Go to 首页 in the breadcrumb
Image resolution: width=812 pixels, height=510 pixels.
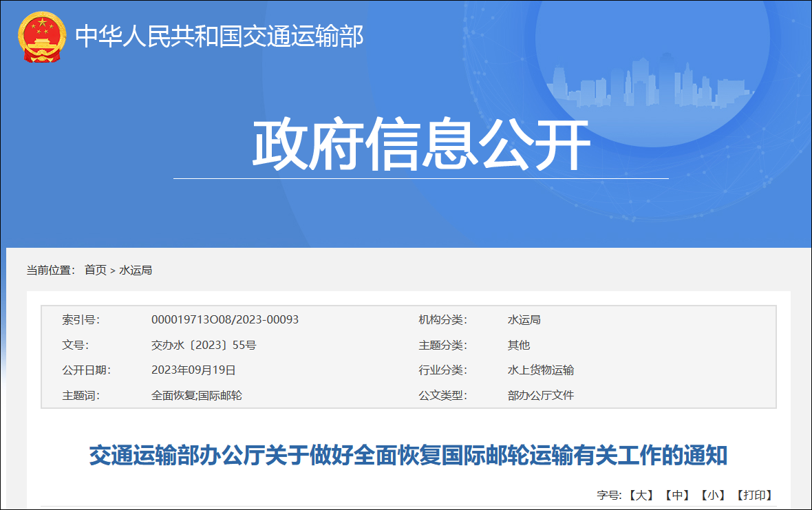click(95, 270)
